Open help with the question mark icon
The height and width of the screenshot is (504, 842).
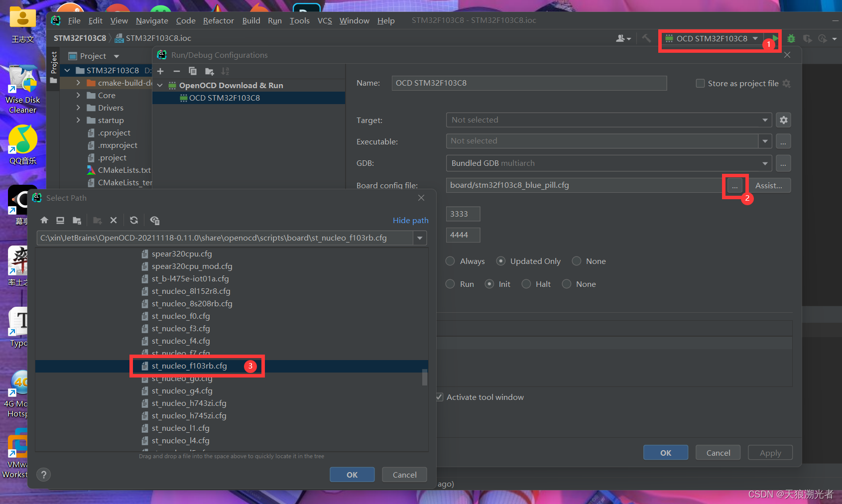pos(44,475)
